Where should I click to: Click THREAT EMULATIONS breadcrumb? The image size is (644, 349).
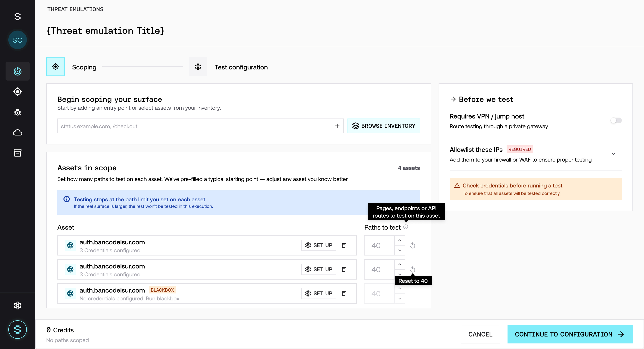pyautogui.click(x=75, y=9)
